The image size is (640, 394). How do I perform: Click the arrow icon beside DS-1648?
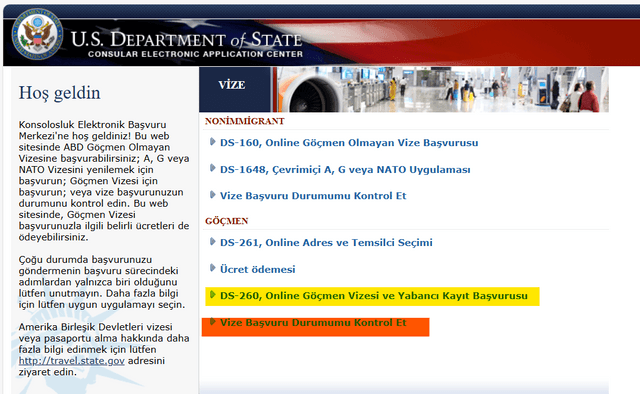pyautogui.click(x=212, y=168)
